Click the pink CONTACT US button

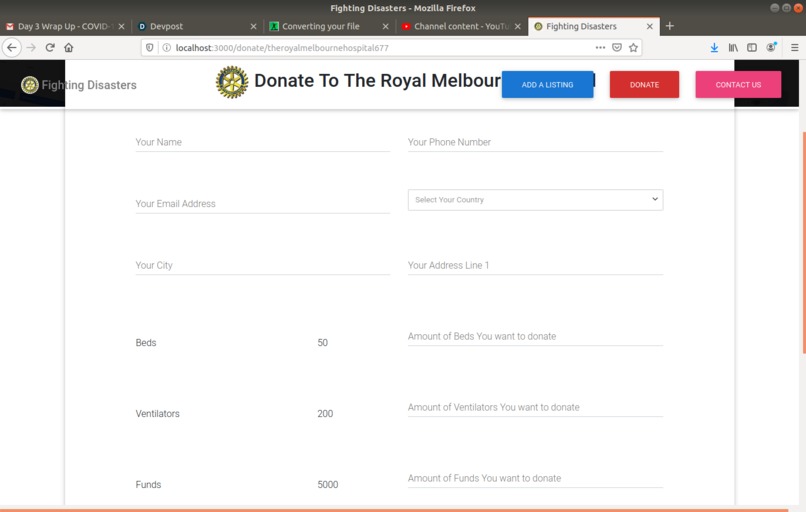[x=738, y=85]
